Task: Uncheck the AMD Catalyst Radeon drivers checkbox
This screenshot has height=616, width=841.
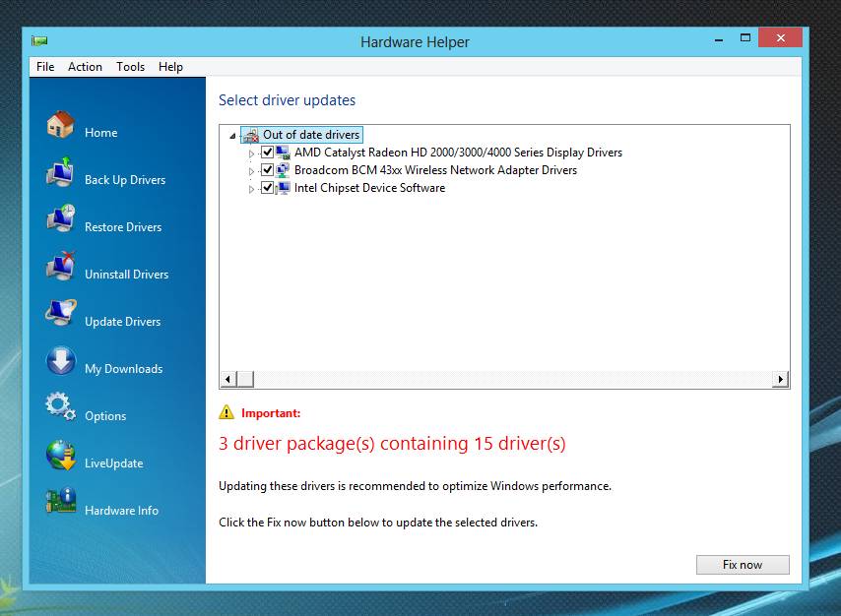Action: [267, 153]
